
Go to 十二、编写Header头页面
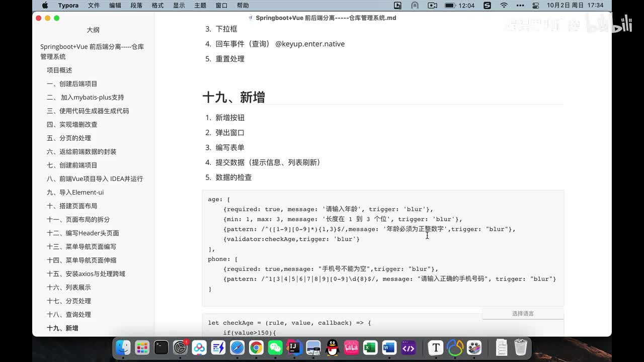tap(83, 233)
